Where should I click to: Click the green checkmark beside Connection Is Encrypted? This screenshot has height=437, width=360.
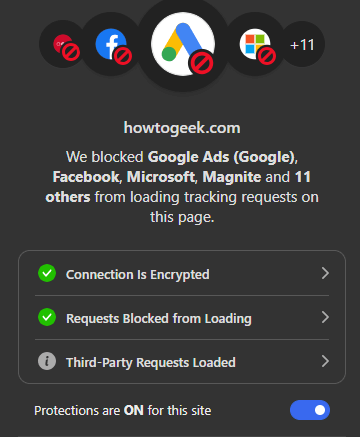(x=47, y=273)
